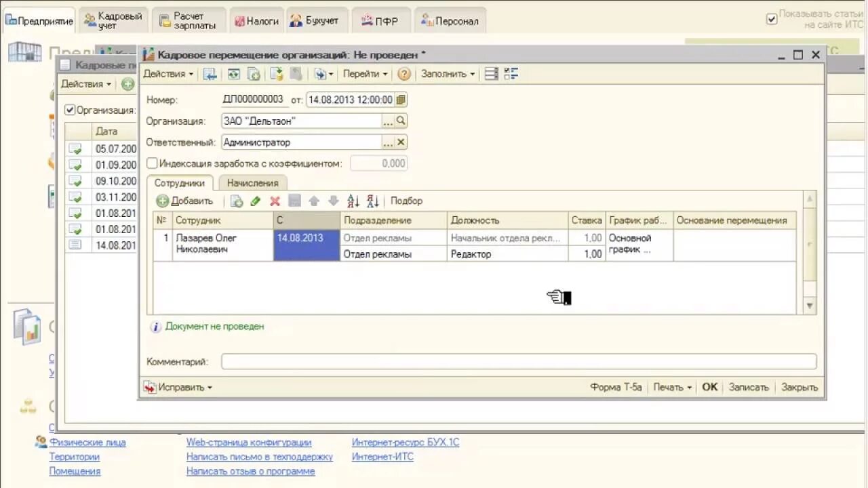Click the Закрыть button
The height and width of the screenshot is (488, 868).
(800, 388)
